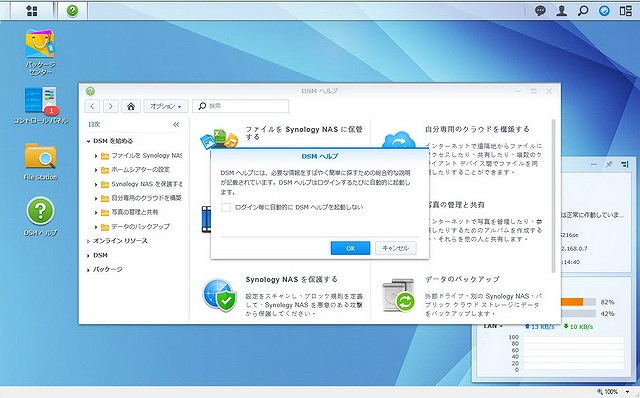Open the pilot view icon in taskbar
The width and height of the screenshot is (640, 398).
pyautogui.click(x=626, y=11)
